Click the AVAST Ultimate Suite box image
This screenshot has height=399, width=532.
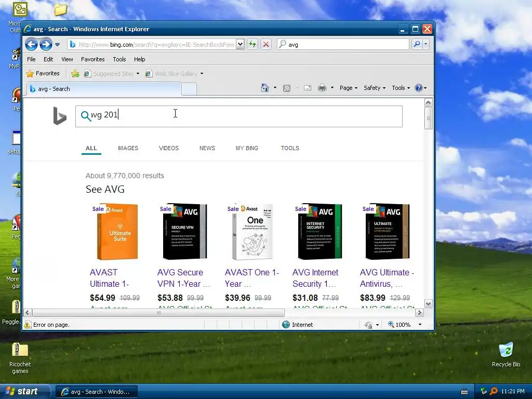tap(117, 232)
